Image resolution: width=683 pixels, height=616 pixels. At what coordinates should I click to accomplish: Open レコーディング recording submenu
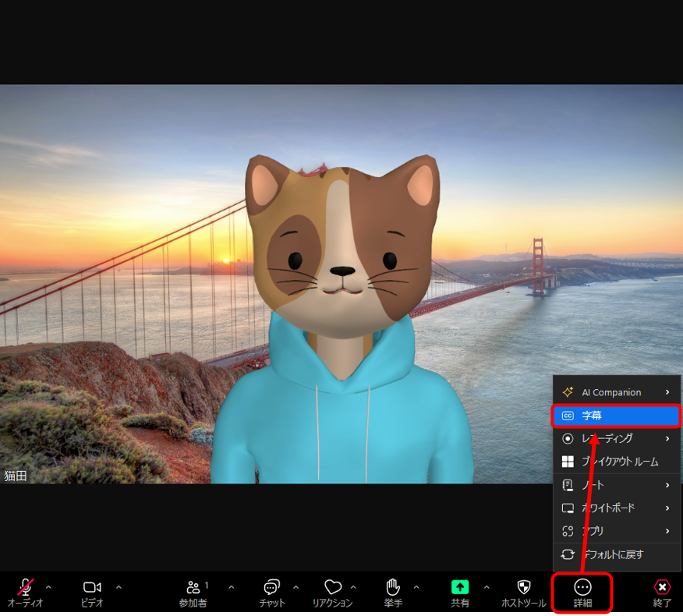point(617,438)
